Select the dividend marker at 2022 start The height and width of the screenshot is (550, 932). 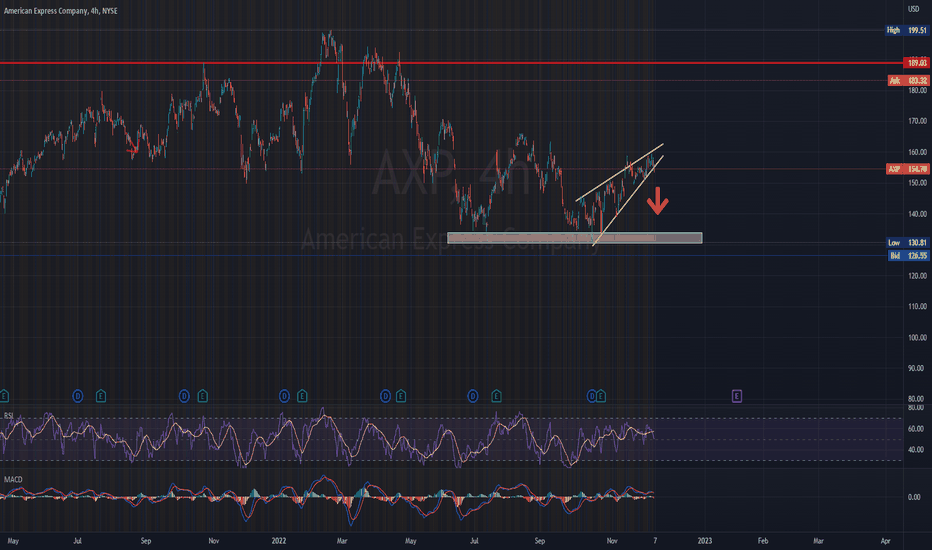(x=284, y=396)
